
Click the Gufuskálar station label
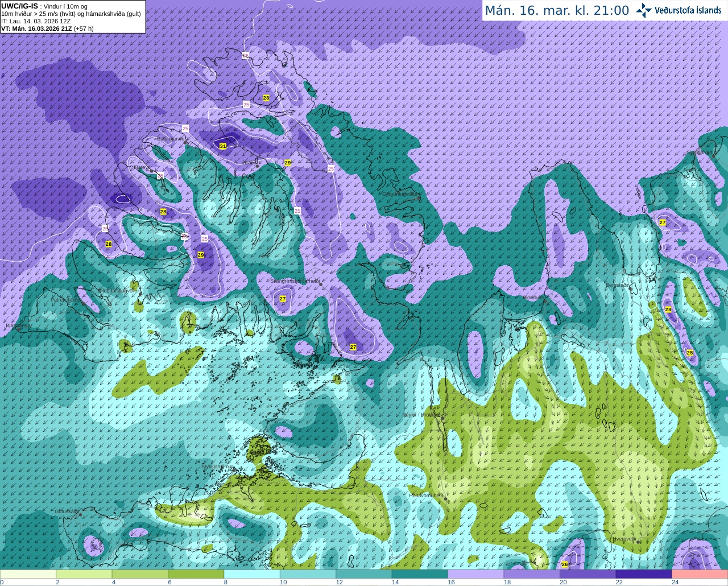click(67, 511)
